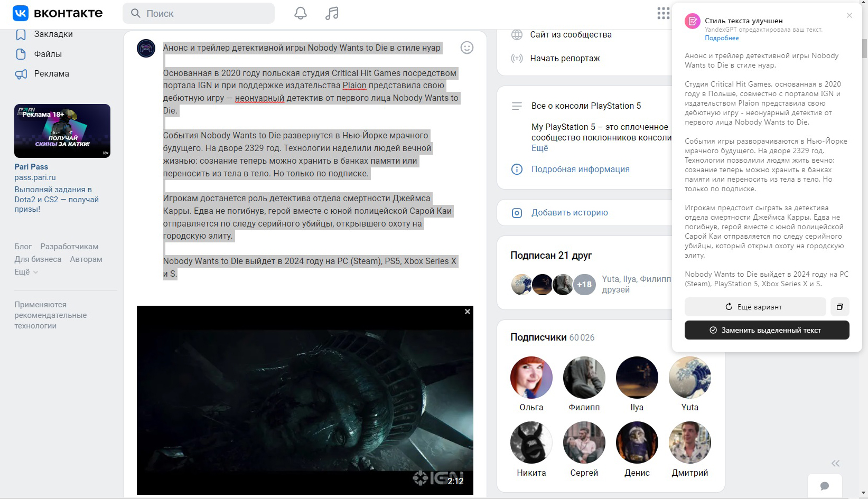
Task: Open Реклама in the sidebar
Action: pyautogui.click(x=52, y=73)
